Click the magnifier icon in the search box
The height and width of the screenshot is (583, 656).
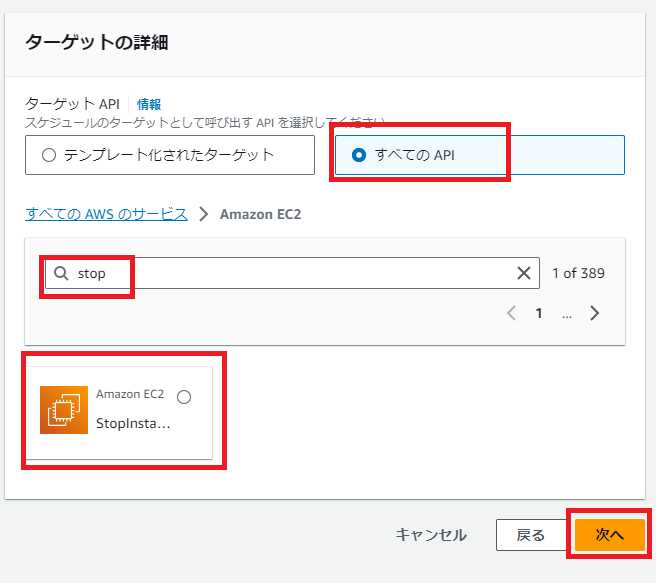coord(62,274)
